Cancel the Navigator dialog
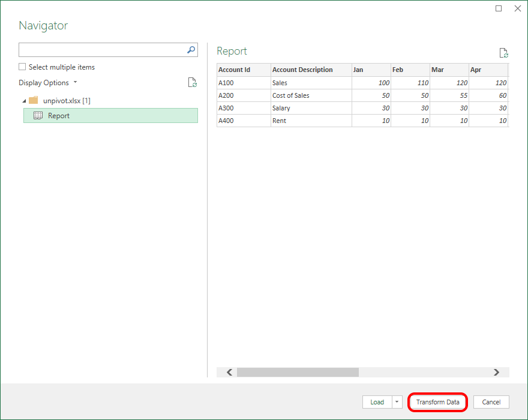The image size is (528, 420). 491,402
